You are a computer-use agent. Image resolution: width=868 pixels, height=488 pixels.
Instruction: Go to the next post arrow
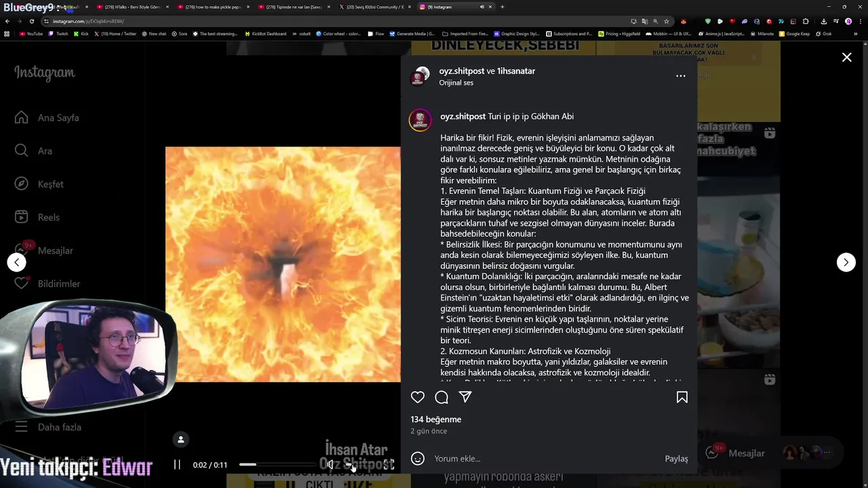[x=846, y=262]
